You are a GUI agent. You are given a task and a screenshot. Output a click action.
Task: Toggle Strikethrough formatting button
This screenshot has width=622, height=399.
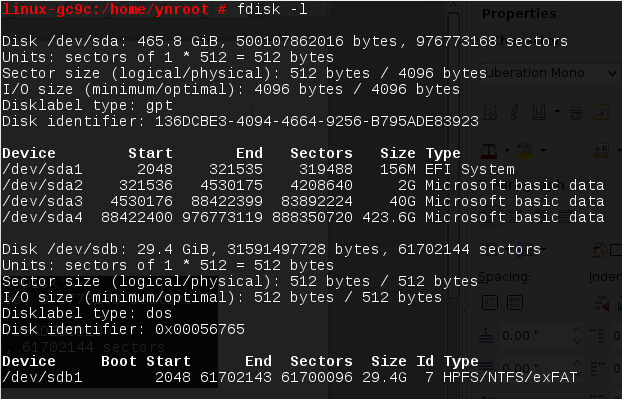[x=576, y=112]
